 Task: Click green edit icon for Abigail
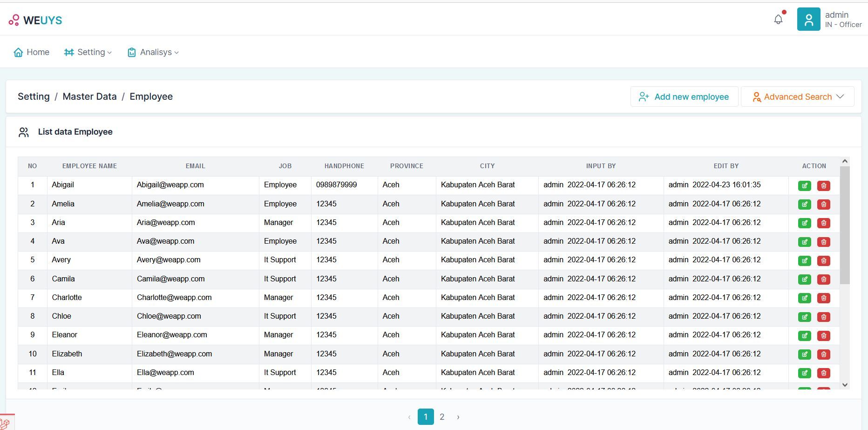coord(804,185)
